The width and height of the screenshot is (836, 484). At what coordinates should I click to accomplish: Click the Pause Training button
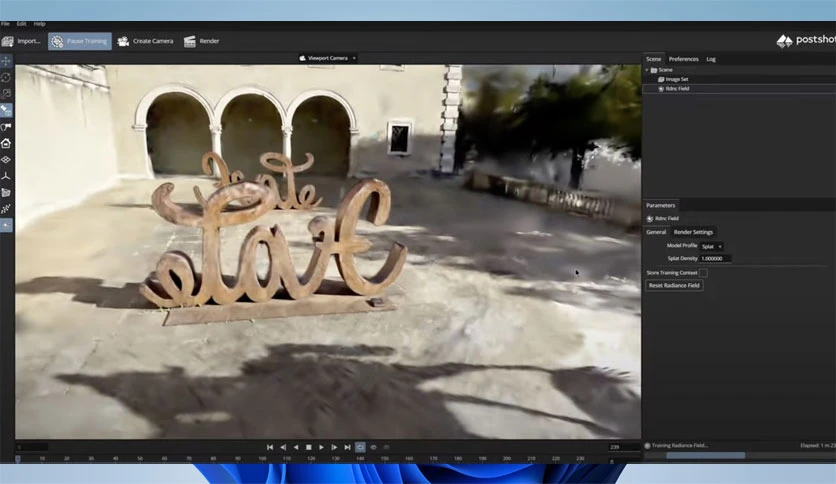tap(80, 41)
